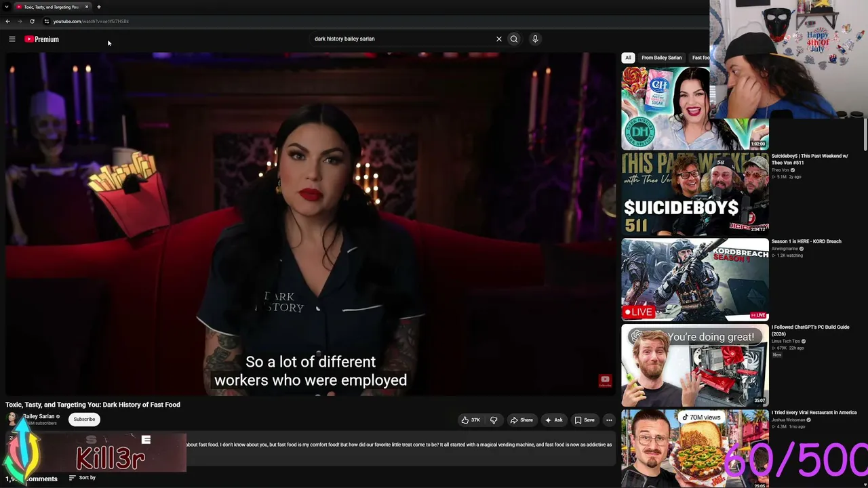Go back using the browser back arrow
Screen dimensions: 868x488
7,21
